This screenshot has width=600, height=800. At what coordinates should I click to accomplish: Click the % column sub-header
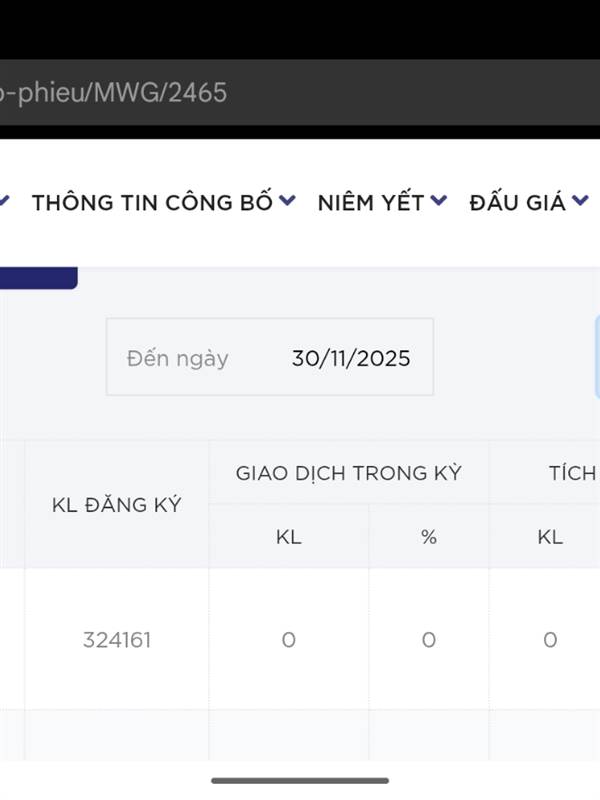(429, 537)
